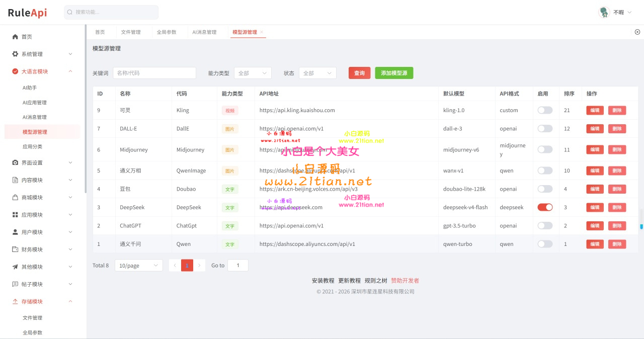Disable the DeepSeek model source toggle
The image size is (644, 339).
pyautogui.click(x=545, y=207)
